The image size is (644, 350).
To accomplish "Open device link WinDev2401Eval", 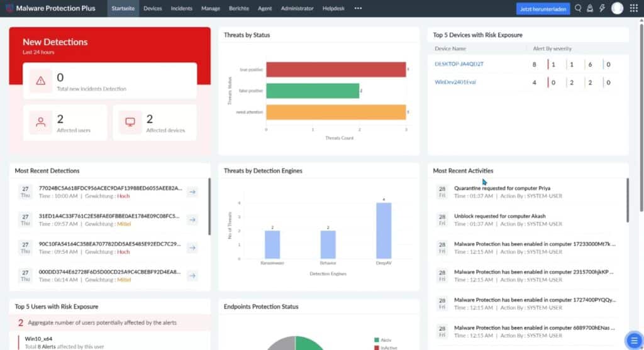I will tap(455, 82).
